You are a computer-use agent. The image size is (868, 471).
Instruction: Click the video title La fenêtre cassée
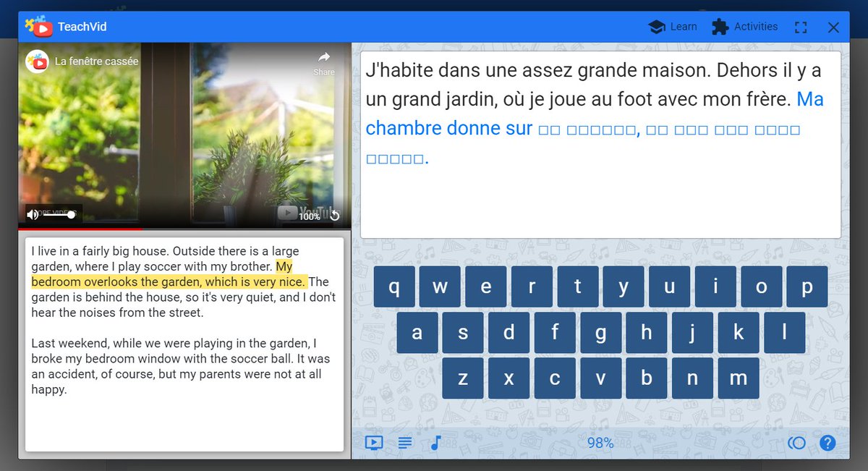tap(97, 61)
